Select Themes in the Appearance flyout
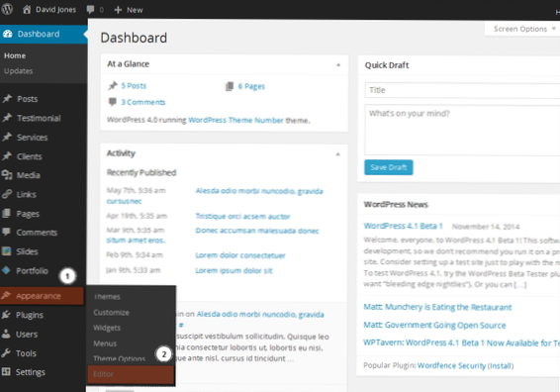The width and height of the screenshot is (560, 392). pyautogui.click(x=107, y=297)
